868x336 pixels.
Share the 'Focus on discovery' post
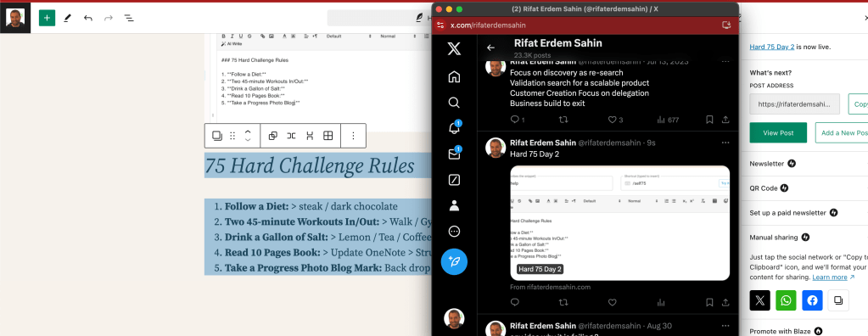725,120
